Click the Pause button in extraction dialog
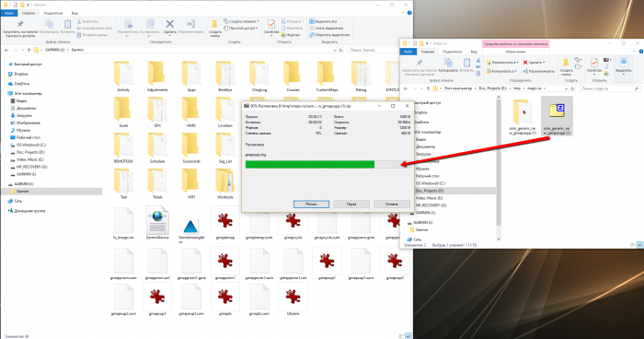644x339 pixels. [x=351, y=205]
